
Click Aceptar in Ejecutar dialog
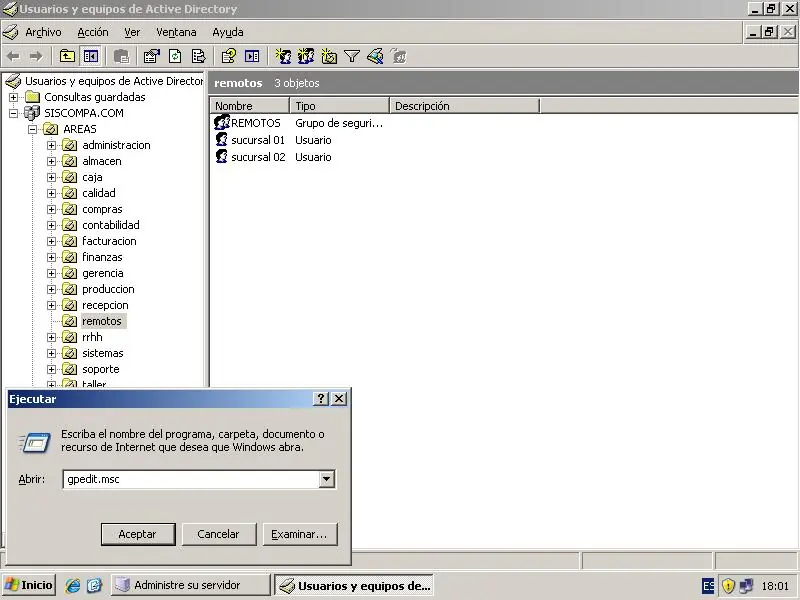tap(138, 534)
